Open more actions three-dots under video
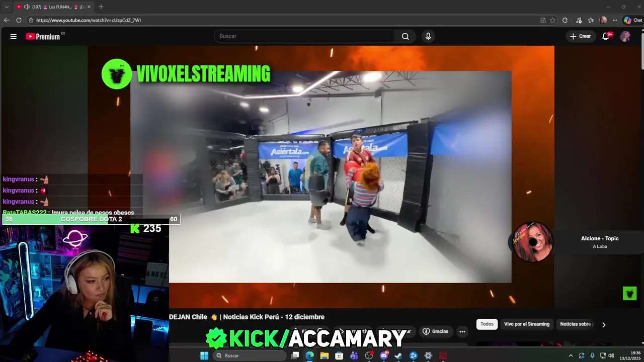 click(462, 331)
